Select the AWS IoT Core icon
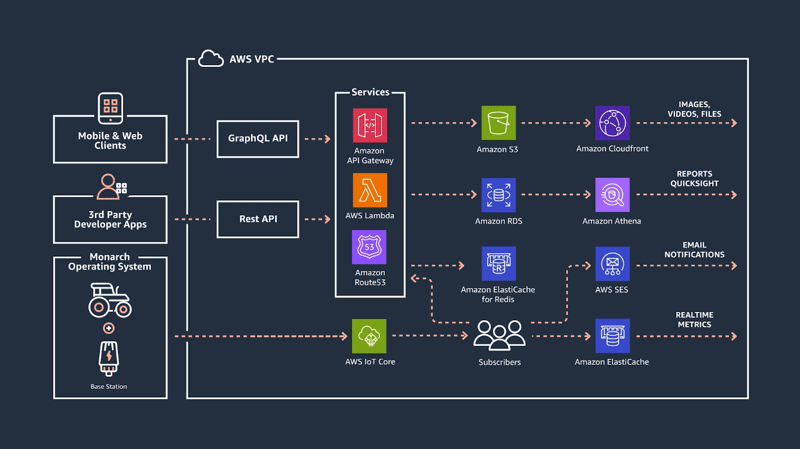 [x=369, y=336]
